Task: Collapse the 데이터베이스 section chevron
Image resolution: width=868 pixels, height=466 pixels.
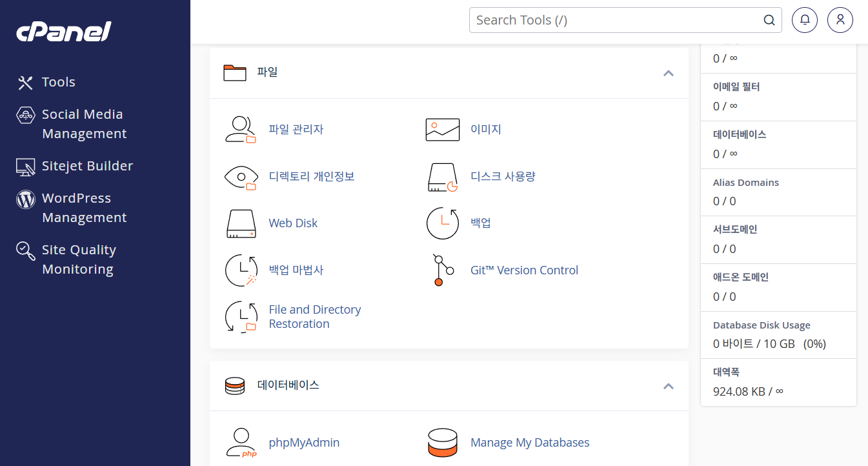Action: (669, 386)
